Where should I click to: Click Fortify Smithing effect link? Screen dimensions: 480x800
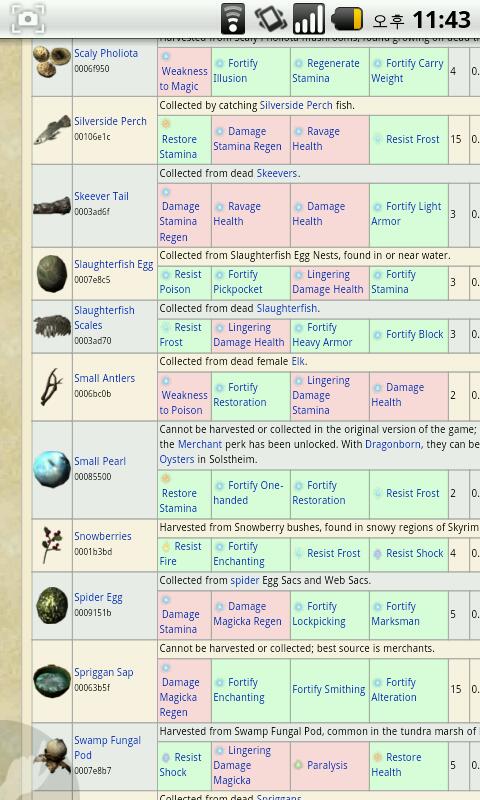(329, 689)
